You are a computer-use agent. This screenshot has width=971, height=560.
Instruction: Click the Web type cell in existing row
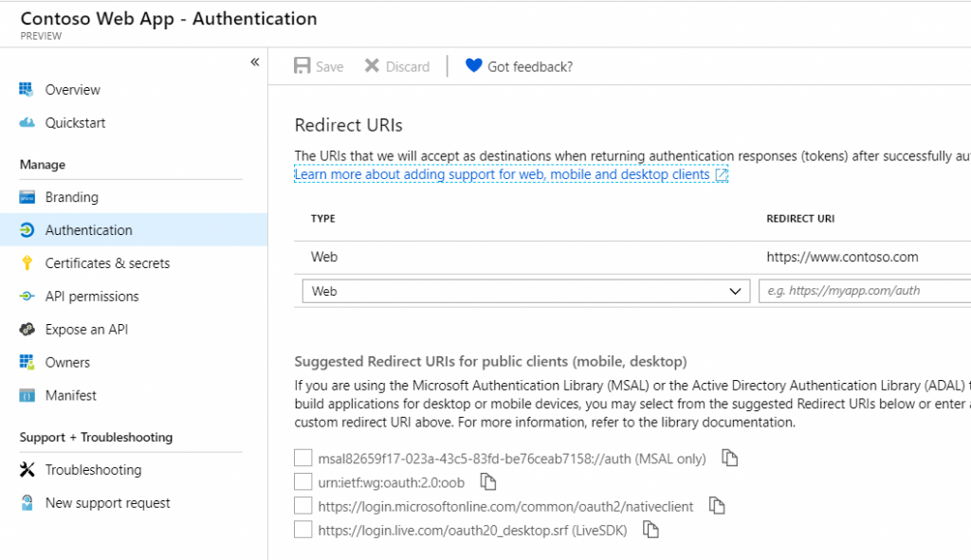[324, 257]
